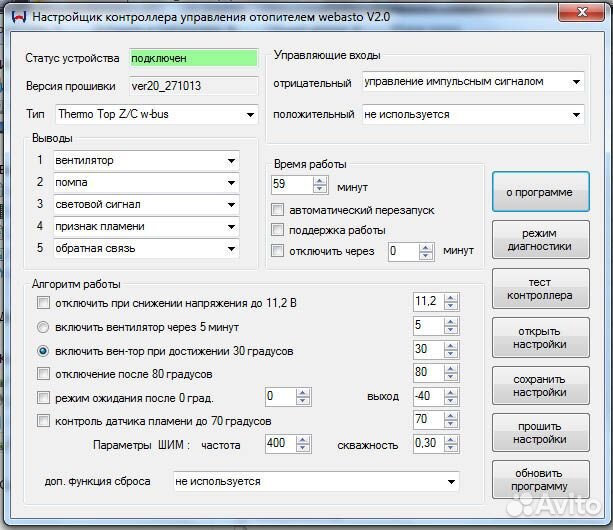Close the Webasto controller configurator window
This screenshot has height=530, width=613.
coord(581,13)
